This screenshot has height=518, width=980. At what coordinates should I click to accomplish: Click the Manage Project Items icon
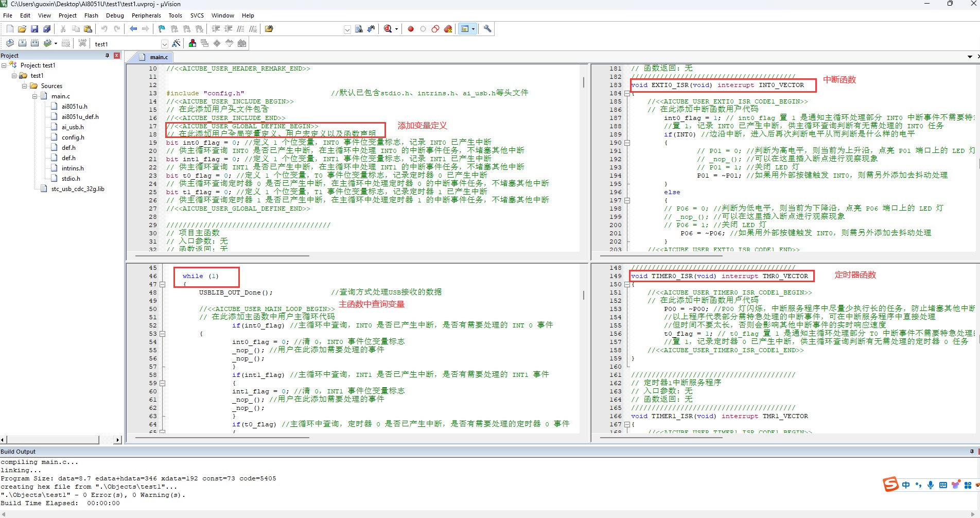tap(192, 43)
